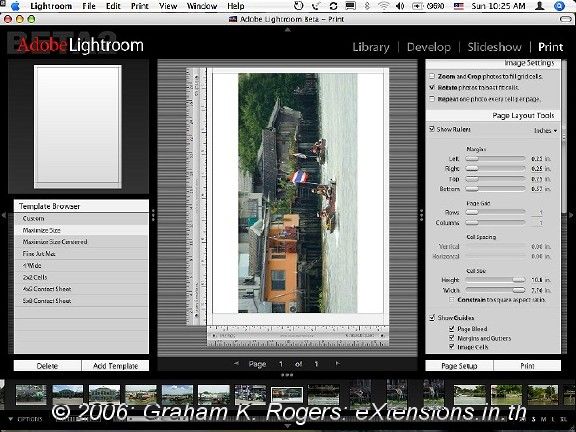Click the Print button at bottom right

coord(527,366)
